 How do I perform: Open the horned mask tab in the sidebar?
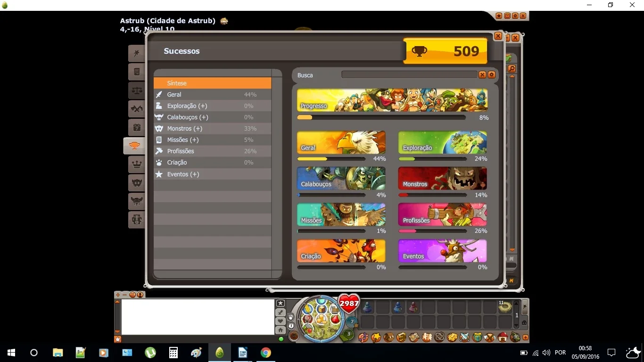(x=137, y=183)
